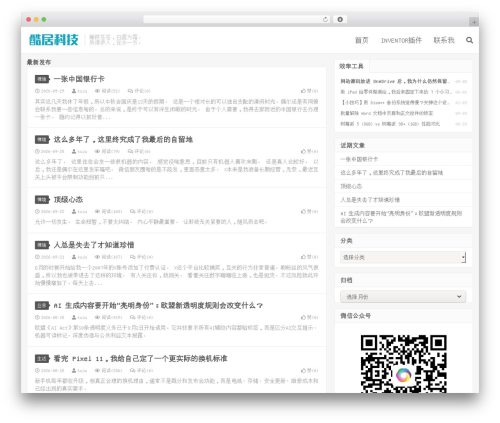The height and width of the screenshot is (423, 500).
Task: Open 树莓派 5 性能对比 article in sidebar
Action: pos(390,124)
